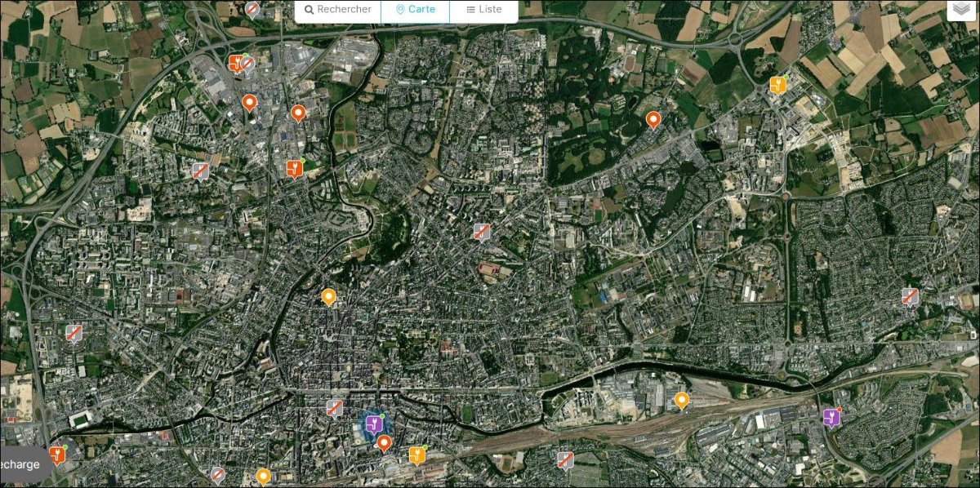Open the map layers selector
The width and height of the screenshot is (980, 488).
pyautogui.click(x=964, y=9)
